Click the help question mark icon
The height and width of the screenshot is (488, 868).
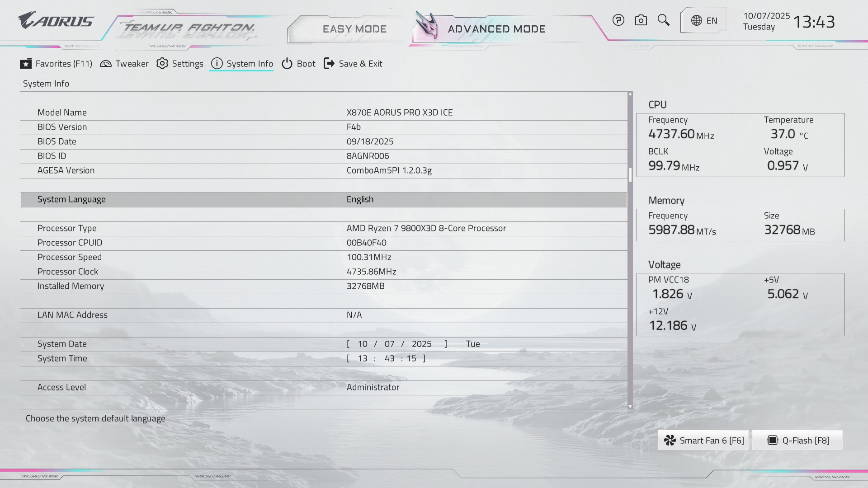pyautogui.click(x=618, y=20)
